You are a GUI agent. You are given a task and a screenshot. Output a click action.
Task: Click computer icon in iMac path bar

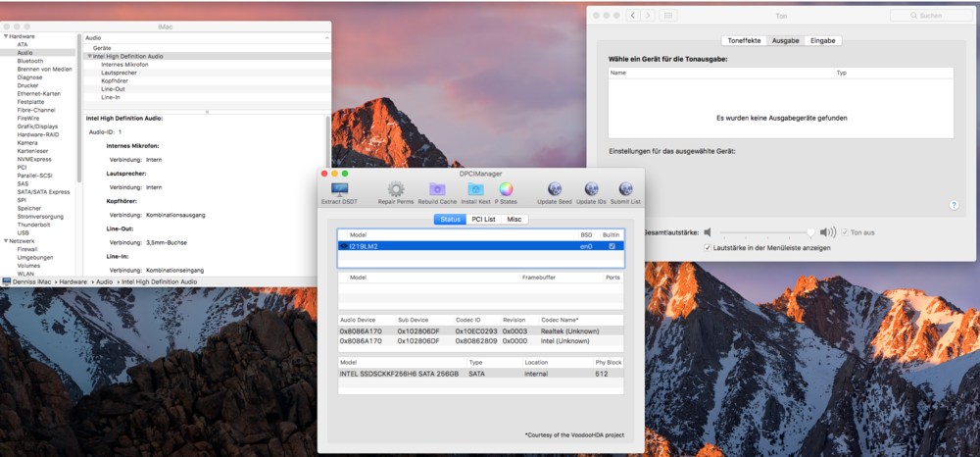click(x=7, y=282)
